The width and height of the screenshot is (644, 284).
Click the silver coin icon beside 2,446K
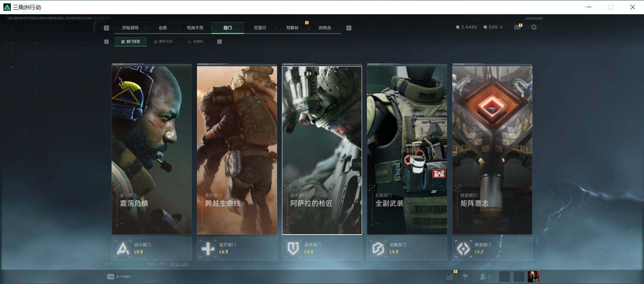click(458, 27)
